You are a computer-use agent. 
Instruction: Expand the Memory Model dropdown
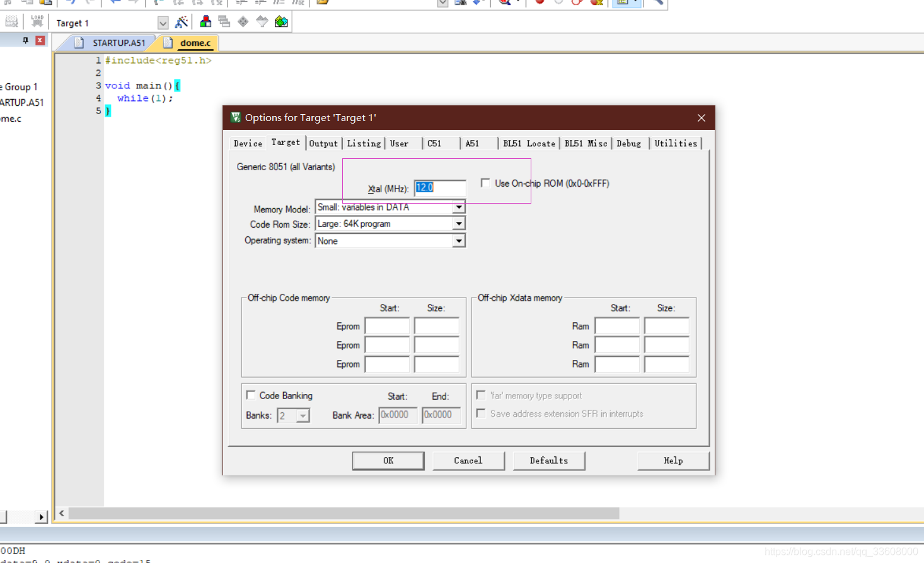[x=459, y=207]
